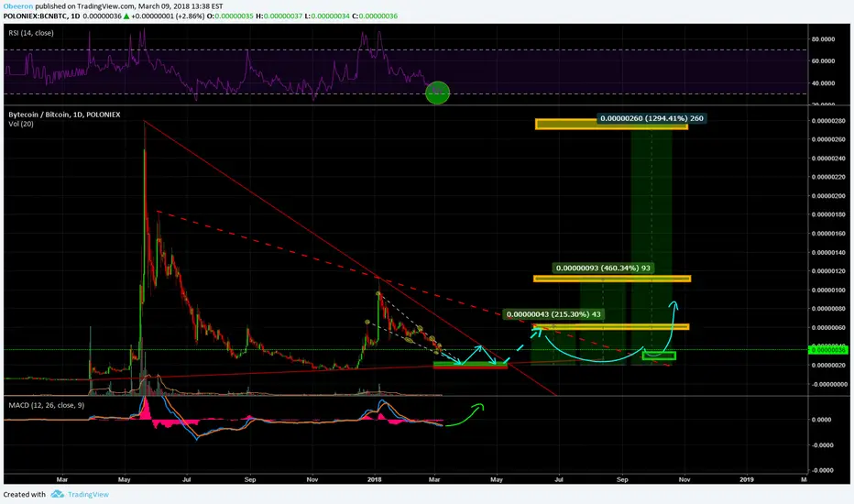The width and height of the screenshot is (854, 504).
Task: Click the 80.0000 level on RSI axis
Action: tap(823, 39)
